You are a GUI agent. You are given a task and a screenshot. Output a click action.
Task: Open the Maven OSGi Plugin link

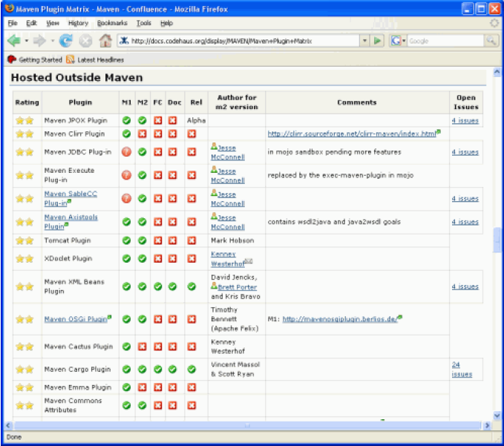(x=76, y=319)
